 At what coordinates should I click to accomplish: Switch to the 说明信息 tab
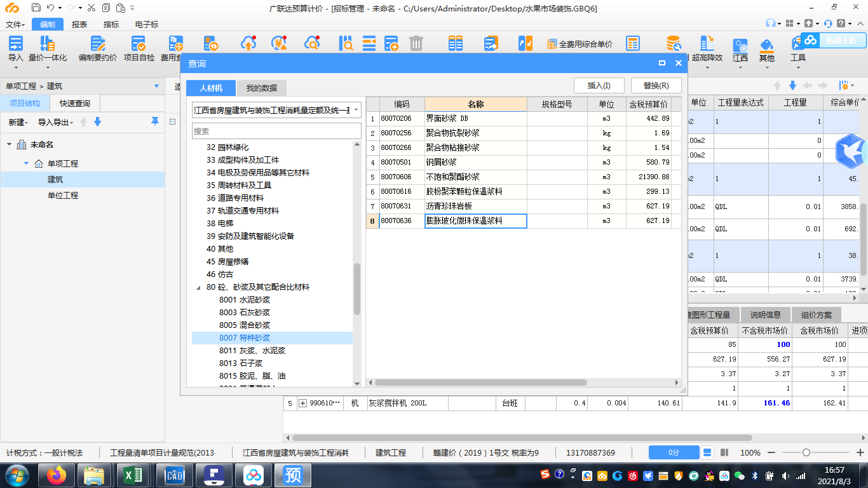tap(765, 315)
